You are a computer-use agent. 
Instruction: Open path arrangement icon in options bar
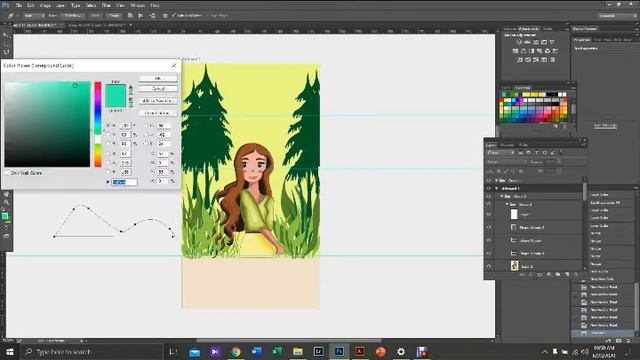click(x=152, y=16)
